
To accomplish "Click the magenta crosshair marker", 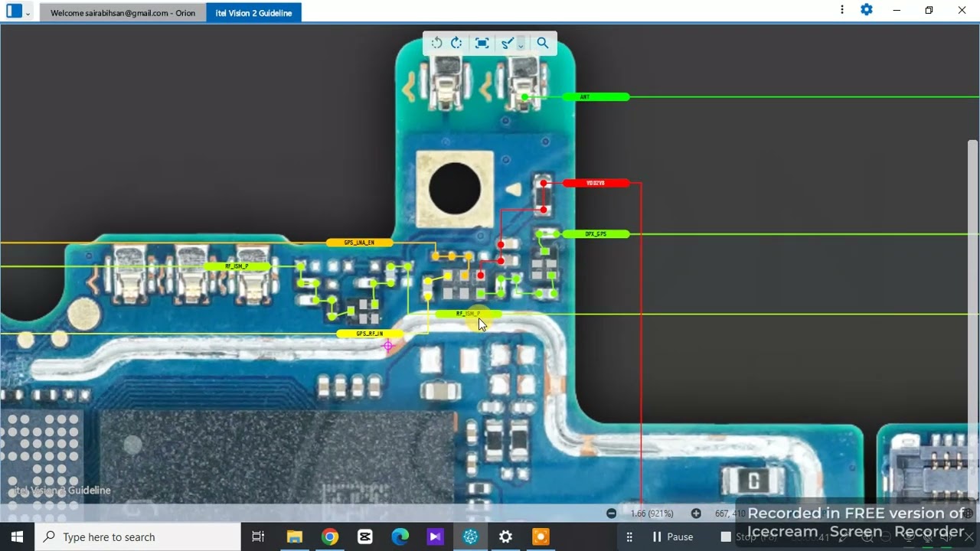I will click(x=388, y=346).
